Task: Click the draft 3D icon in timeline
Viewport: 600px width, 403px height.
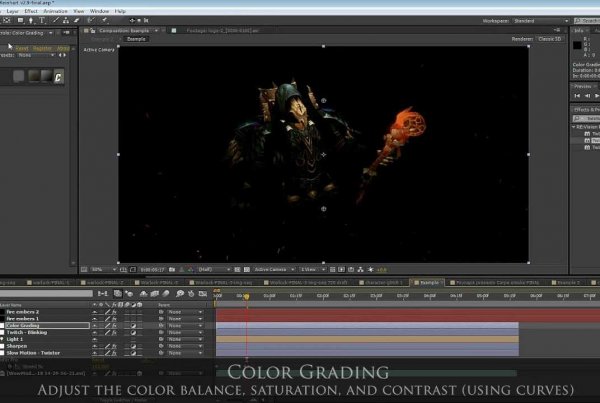Action: point(130,294)
